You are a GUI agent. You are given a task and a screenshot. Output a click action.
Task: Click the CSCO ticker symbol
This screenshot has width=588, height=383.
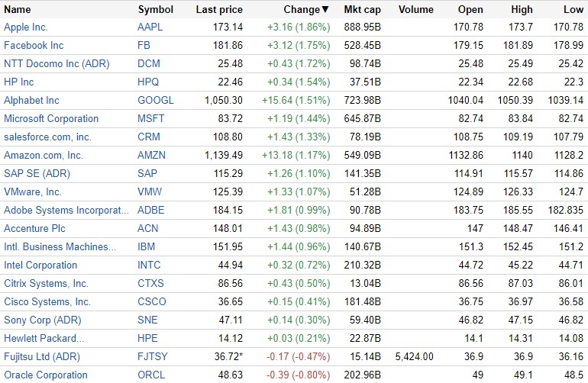152,301
